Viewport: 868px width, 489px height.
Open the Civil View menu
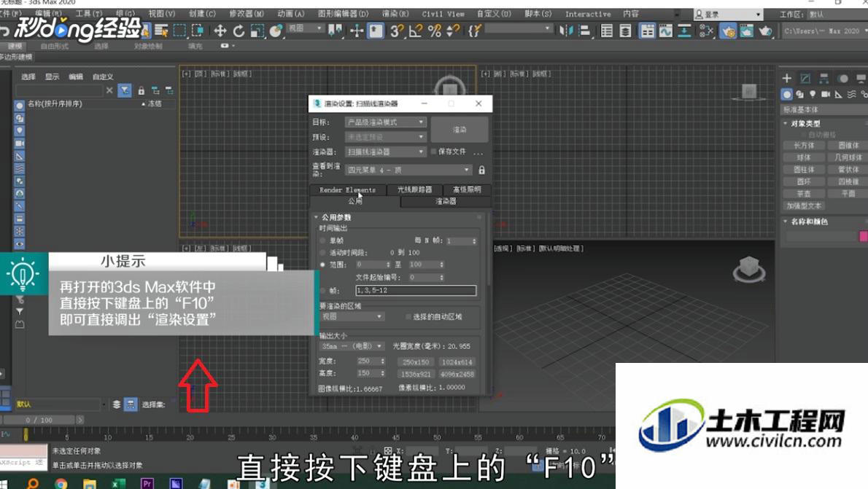[443, 14]
